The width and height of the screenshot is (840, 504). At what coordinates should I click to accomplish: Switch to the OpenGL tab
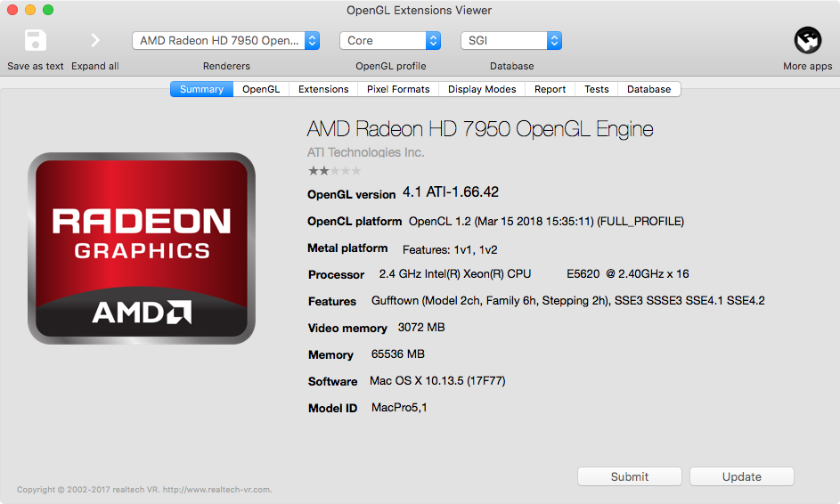pyautogui.click(x=261, y=89)
